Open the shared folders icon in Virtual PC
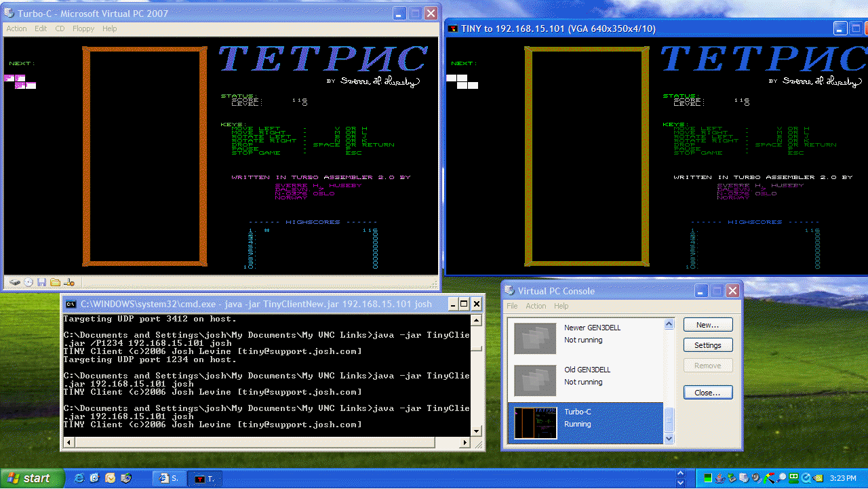 tap(54, 281)
